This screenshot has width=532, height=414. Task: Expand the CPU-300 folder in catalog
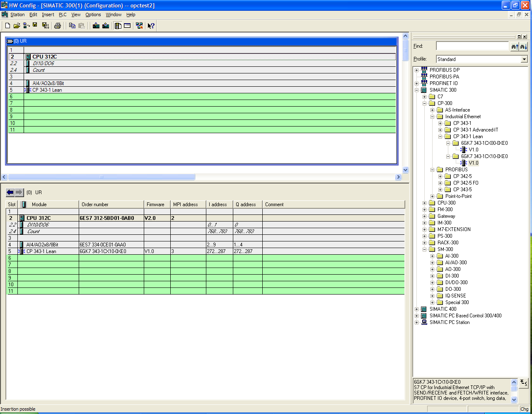point(425,203)
